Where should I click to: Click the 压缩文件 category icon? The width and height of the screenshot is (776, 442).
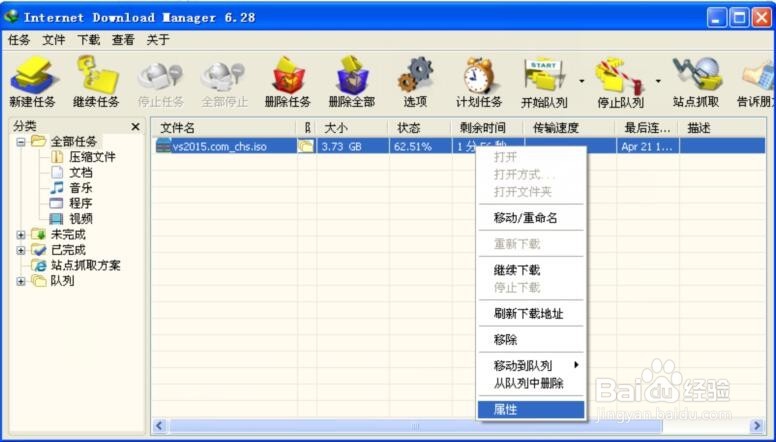tap(57, 157)
